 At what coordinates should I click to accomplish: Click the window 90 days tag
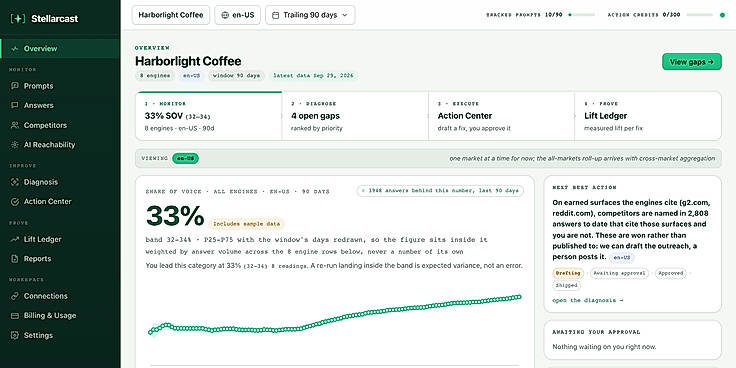click(x=236, y=76)
